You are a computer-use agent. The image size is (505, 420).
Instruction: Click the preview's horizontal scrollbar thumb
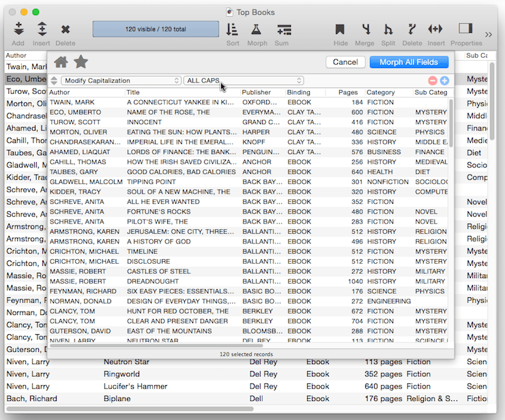click(156, 346)
